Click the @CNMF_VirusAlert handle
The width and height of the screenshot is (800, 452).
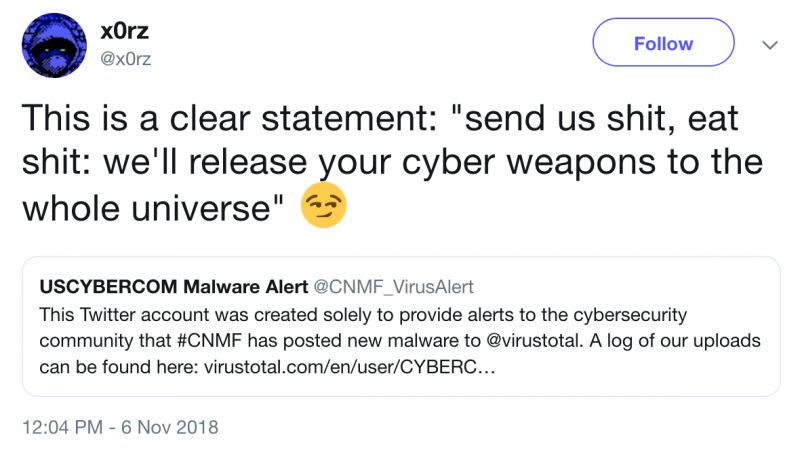[394, 288]
